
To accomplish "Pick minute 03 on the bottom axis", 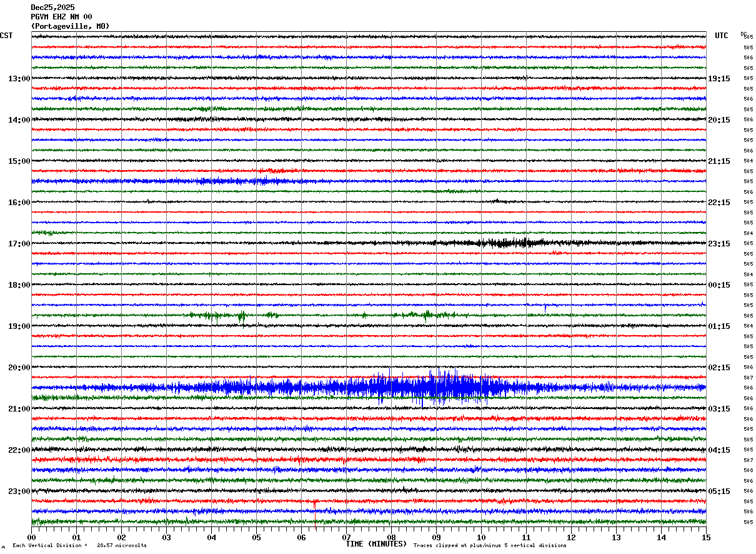I will click(166, 537).
